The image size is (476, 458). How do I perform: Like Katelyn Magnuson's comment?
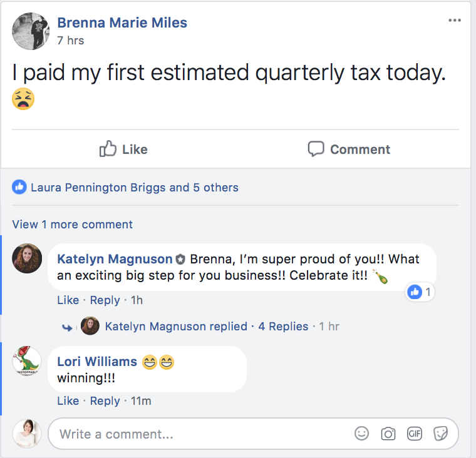(x=68, y=300)
